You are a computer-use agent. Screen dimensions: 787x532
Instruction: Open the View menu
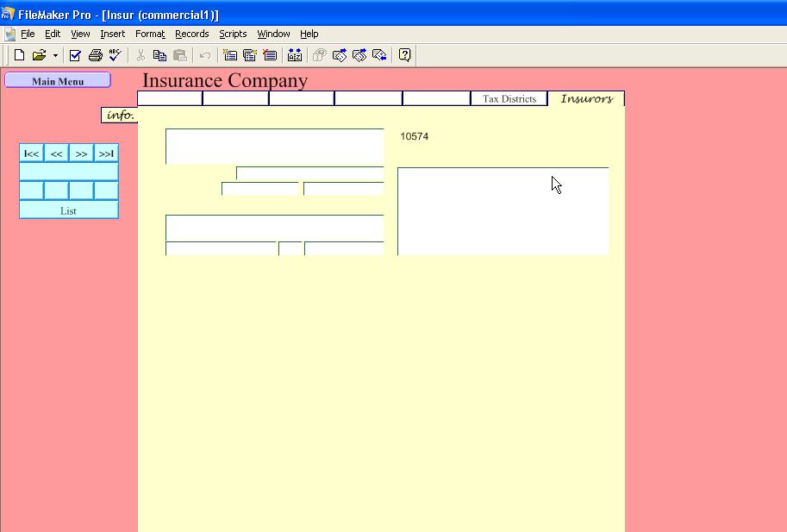[80, 34]
